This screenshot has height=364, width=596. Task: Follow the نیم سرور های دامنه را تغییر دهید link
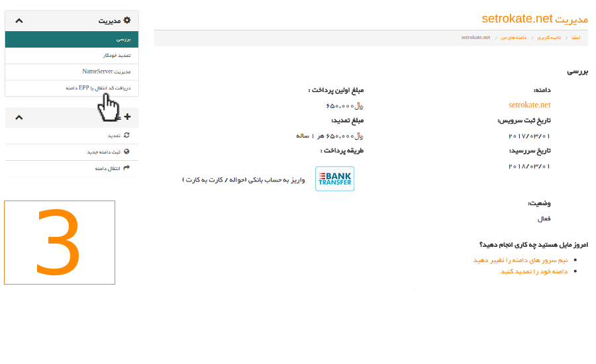point(521,260)
